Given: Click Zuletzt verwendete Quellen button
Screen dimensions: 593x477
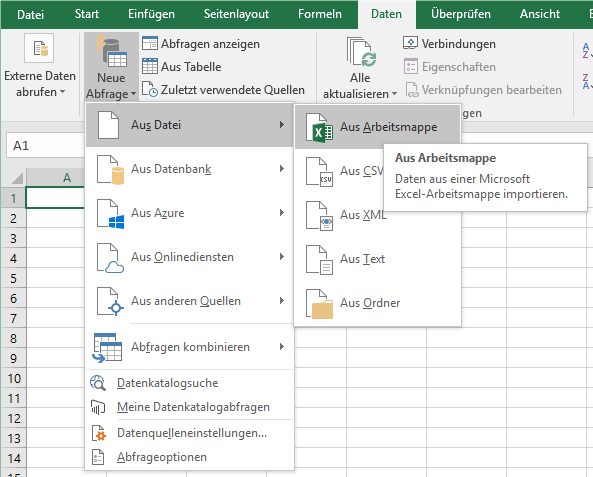Looking at the screenshot, I should point(223,90).
